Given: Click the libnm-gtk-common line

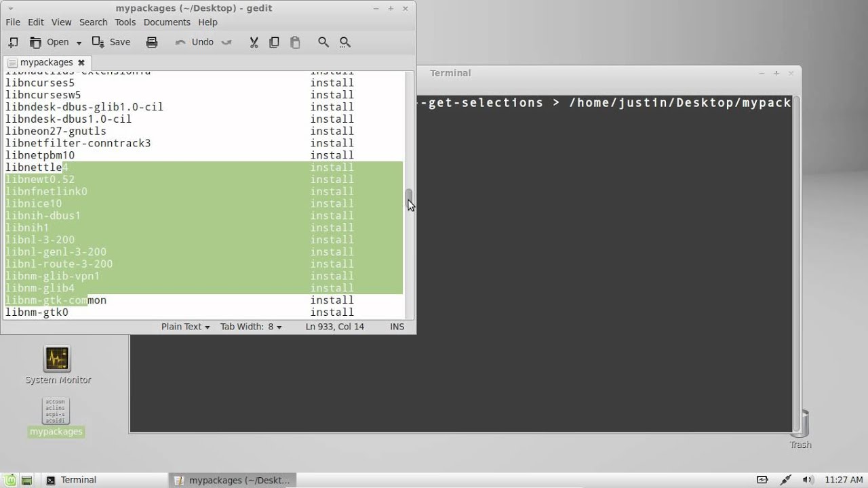Looking at the screenshot, I should [x=203, y=300].
